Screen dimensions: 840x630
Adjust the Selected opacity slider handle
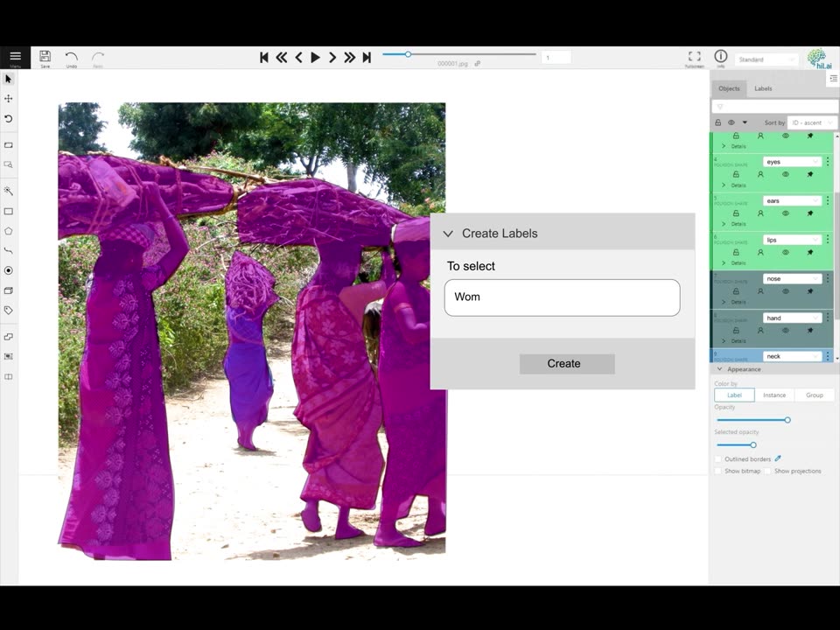(x=753, y=445)
